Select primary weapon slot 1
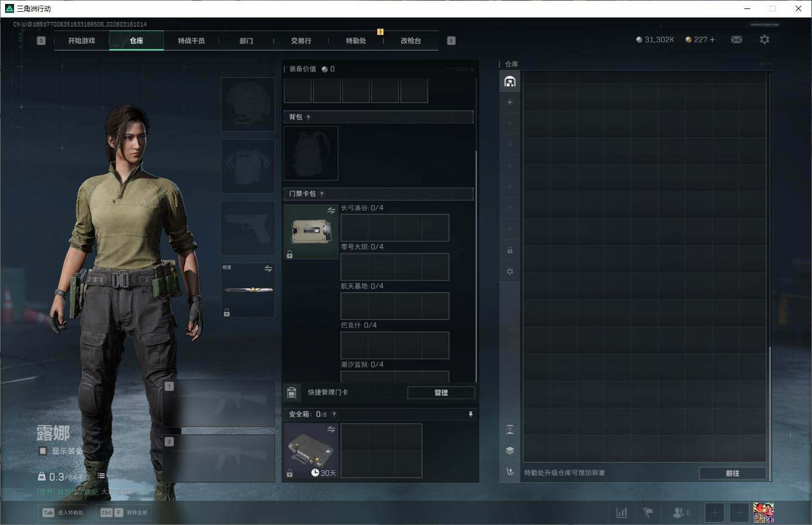 (x=218, y=403)
